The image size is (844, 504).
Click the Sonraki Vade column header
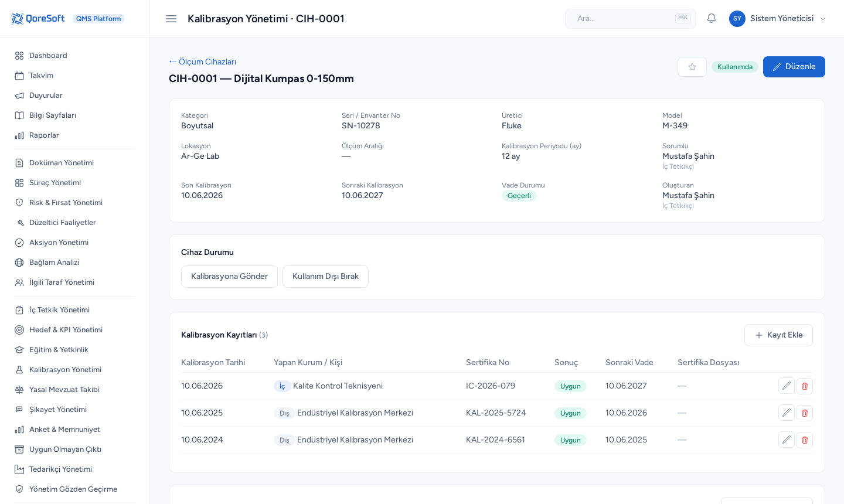[x=629, y=363]
